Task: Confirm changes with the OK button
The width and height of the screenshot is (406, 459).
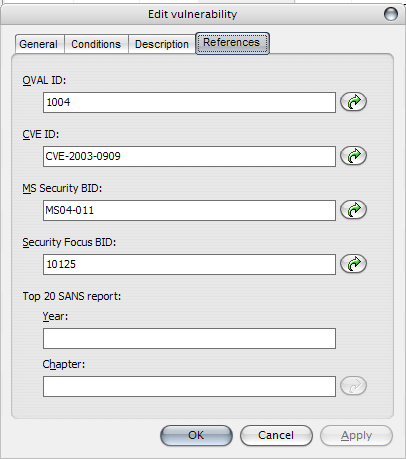Action: click(196, 435)
